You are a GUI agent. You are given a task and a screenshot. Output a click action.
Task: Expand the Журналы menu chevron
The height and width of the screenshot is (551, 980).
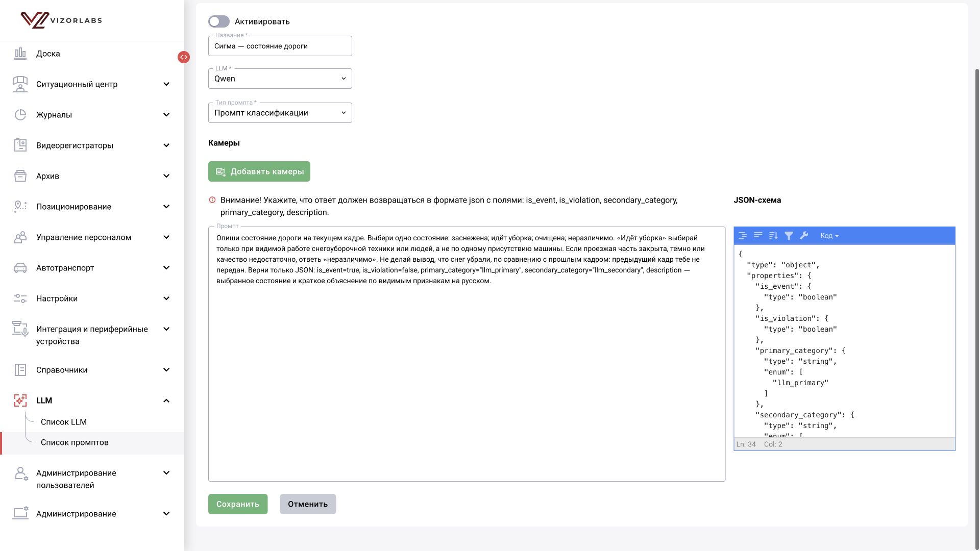(166, 115)
